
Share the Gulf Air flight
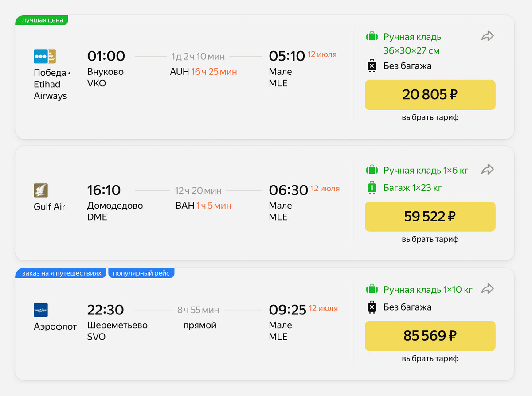pyautogui.click(x=488, y=169)
